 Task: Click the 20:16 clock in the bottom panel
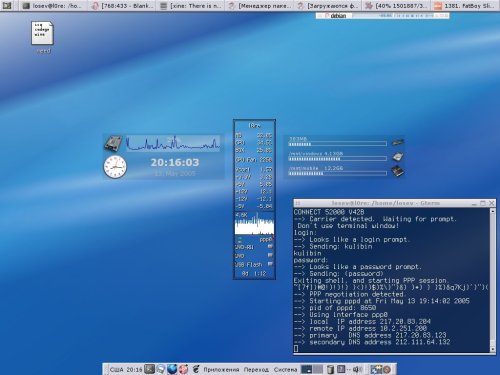[x=134, y=369]
